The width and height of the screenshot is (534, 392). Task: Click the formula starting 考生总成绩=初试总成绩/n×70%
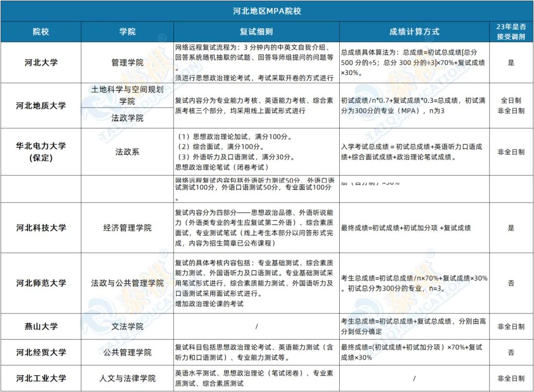coord(414,283)
